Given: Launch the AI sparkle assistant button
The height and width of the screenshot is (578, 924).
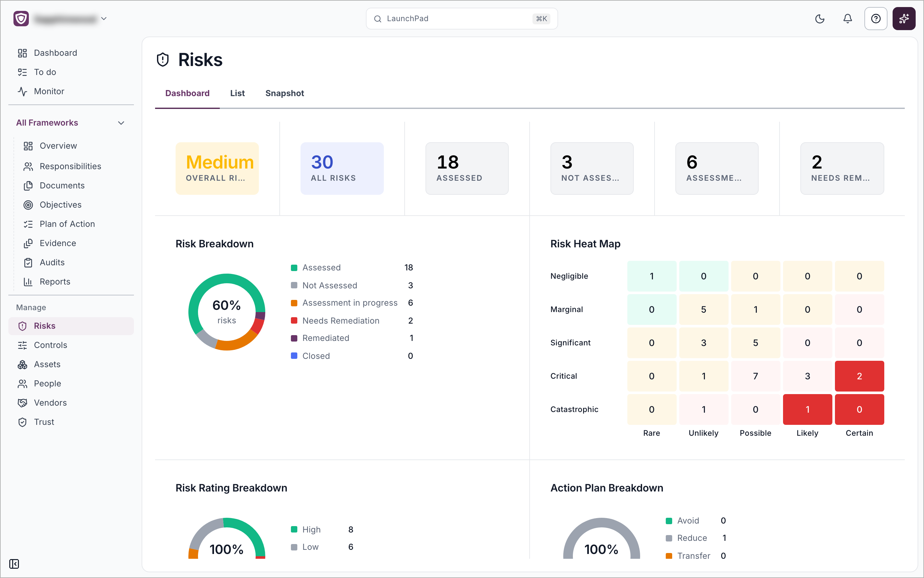Looking at the screenshot, I should (x=904, y=19).
